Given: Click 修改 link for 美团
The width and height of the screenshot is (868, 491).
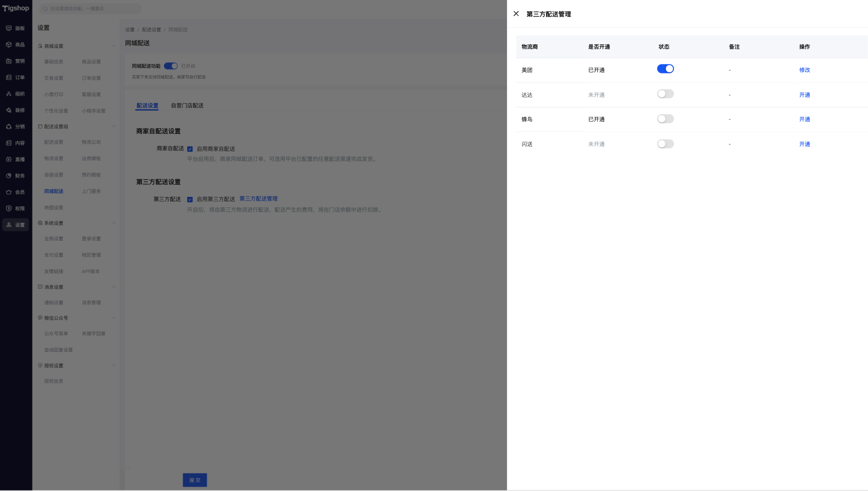Looking at the screenshot, I should 805,70.
